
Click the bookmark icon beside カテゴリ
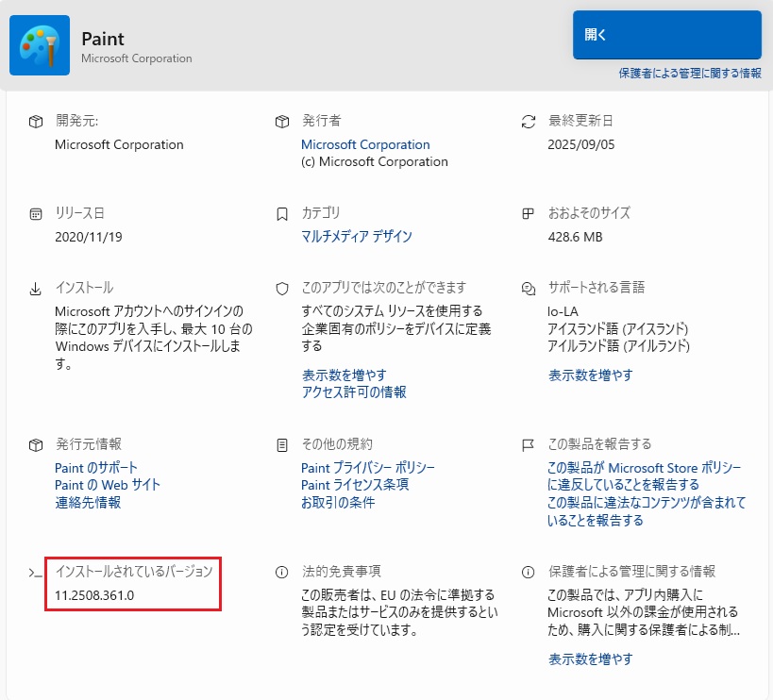(x=281, y=214)
